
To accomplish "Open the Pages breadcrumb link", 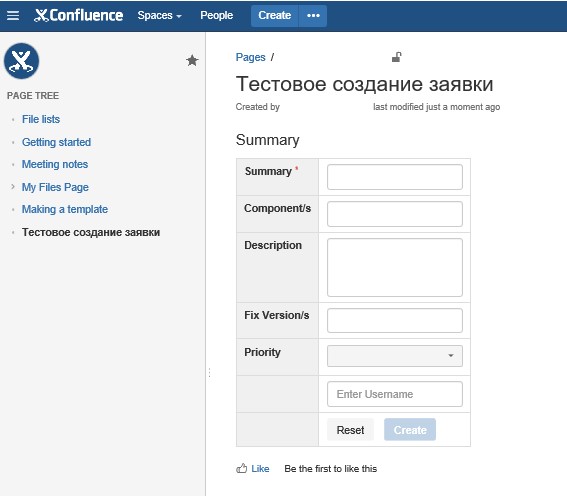I will click(251, 57).
